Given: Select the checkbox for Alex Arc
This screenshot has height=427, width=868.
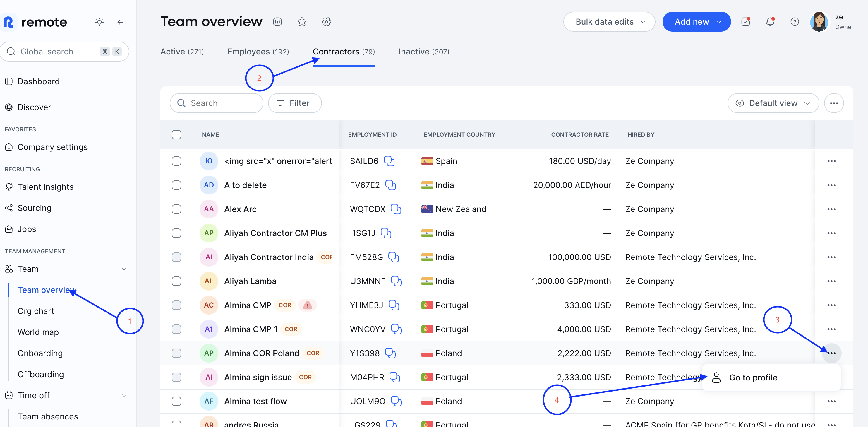Looking at the screenshot, I should [176, 209].
